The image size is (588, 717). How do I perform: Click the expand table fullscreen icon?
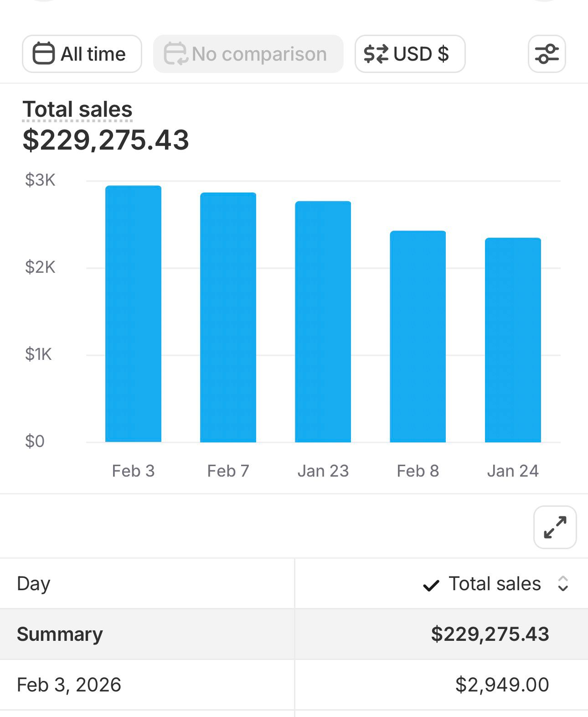[555, 527]
